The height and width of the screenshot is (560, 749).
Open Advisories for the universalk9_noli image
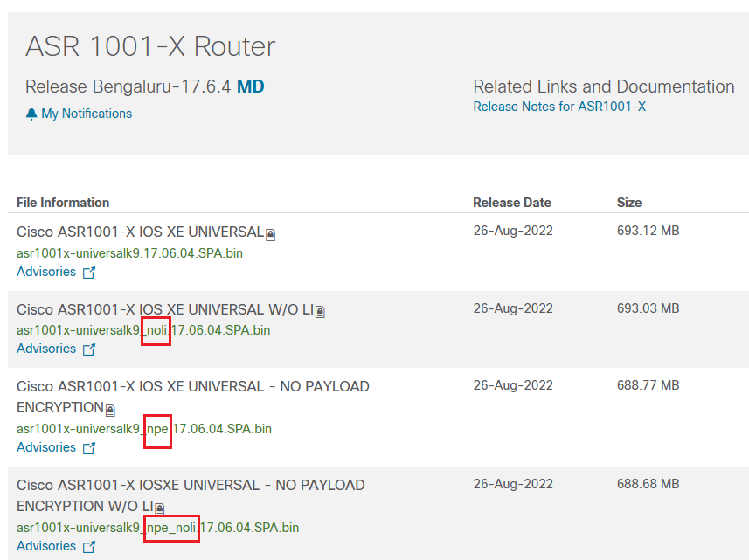(46, 349)
